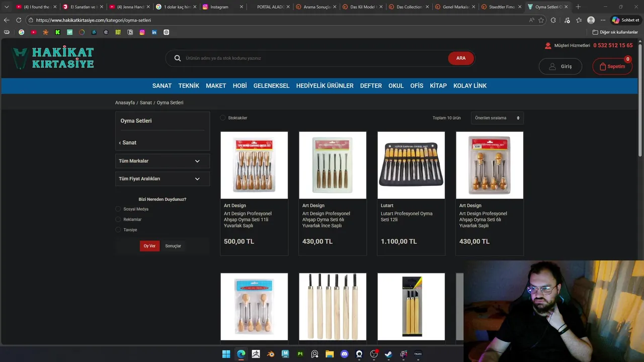Open Maya icon in the taskbar
This screenshot has width=644, height=362.
(x=285, y=354)
